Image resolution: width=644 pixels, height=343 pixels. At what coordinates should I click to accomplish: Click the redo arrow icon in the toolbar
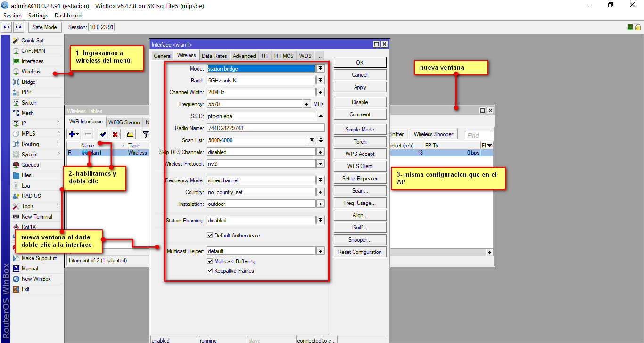[18, 27]
